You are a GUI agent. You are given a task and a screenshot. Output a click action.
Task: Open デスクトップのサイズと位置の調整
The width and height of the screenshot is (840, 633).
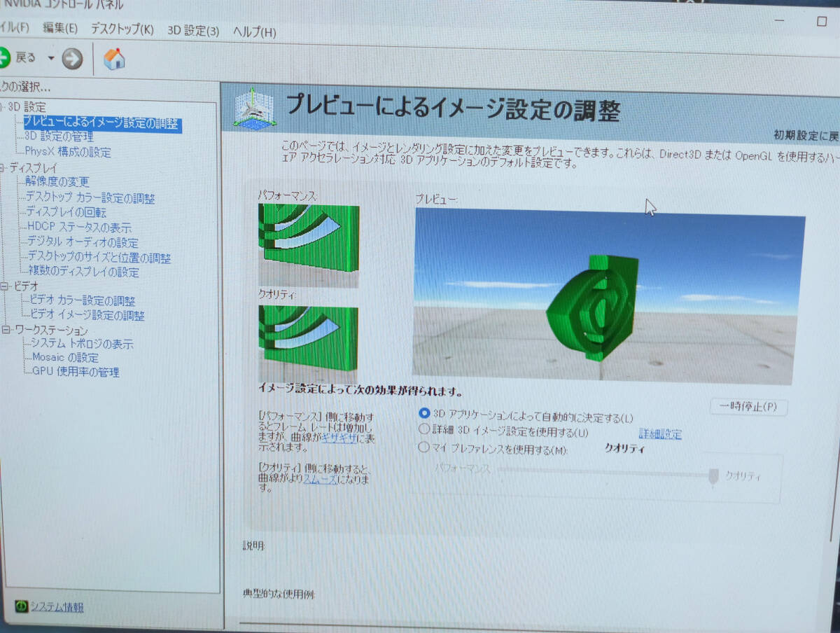[x=99, y=258]
